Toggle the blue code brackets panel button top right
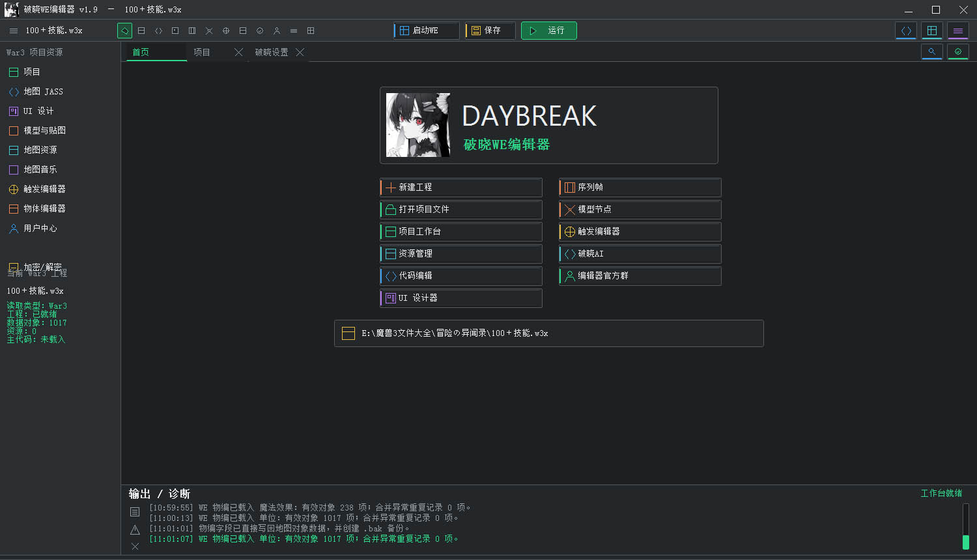The width and height of the screenshot is (977, 560). click(906, 31)
